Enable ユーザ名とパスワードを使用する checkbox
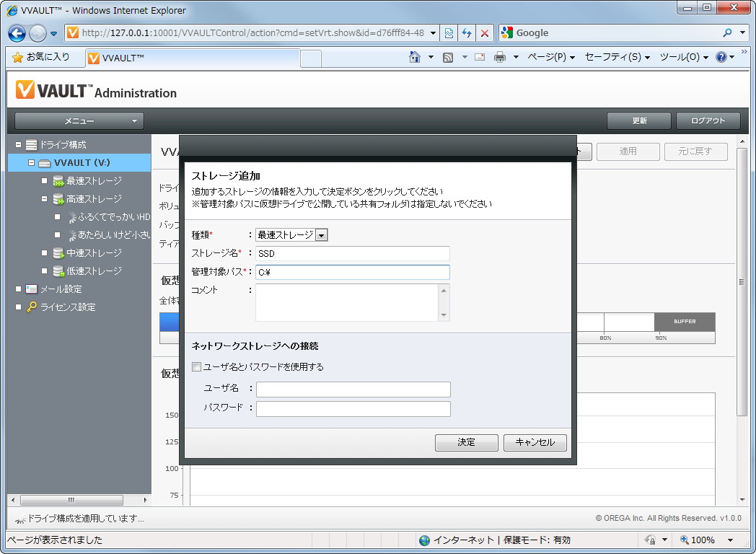The image size is (756, 554). tap(196, 367)
